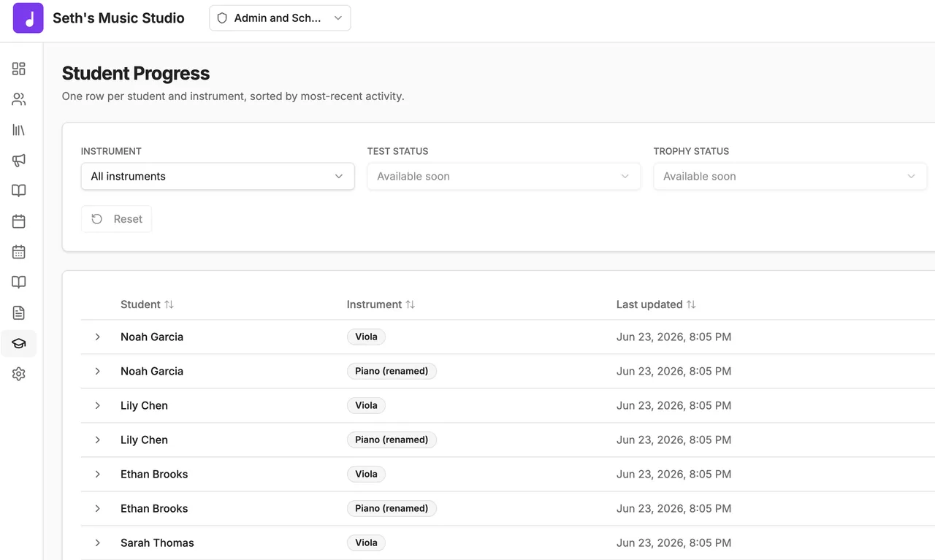This screenshot has width=935, height=560.
Task: Open the megaphone announcements sidebar icon
Action: [19, 161]
